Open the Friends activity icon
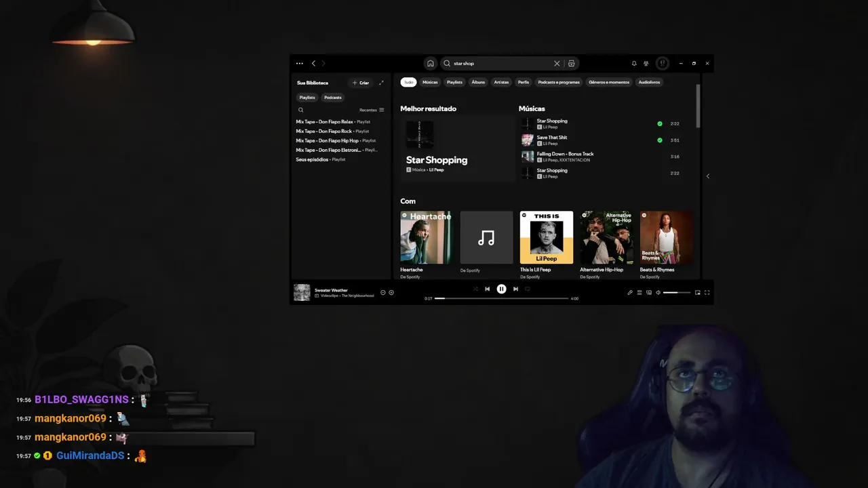Viewport: 868px width, 488px height. click(646, 63)
